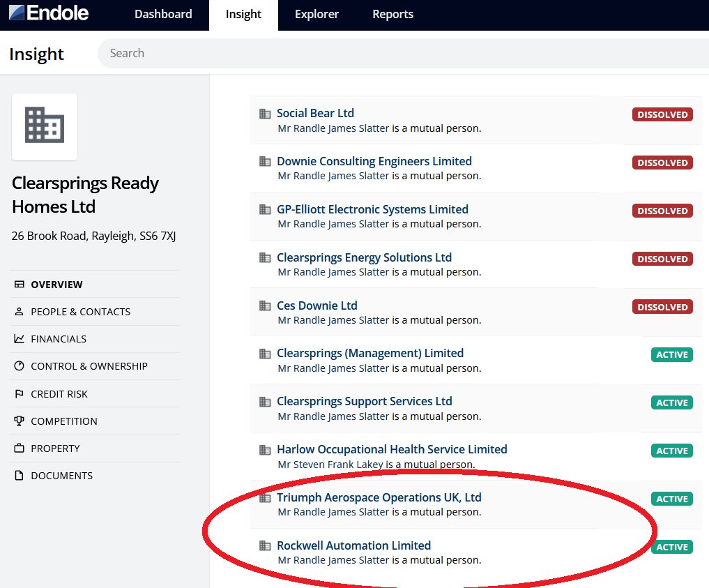The image size is (709, 588).
Task: Open Clearsprings (Management) Limited link
Action: 370,353
